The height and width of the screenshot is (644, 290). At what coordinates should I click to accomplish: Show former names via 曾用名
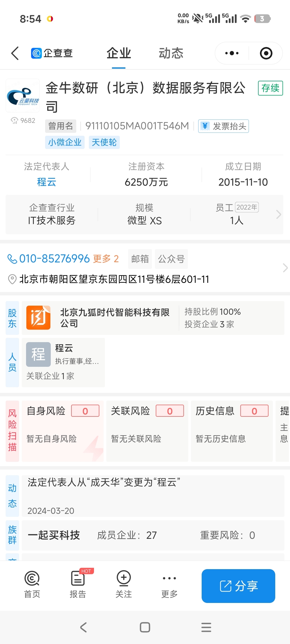point(61,126)
